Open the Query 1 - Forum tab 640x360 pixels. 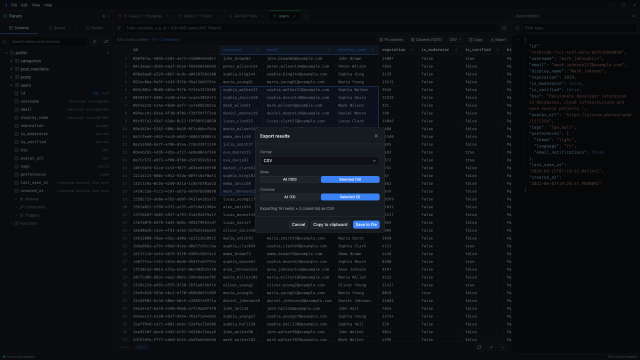coord(198,16)
